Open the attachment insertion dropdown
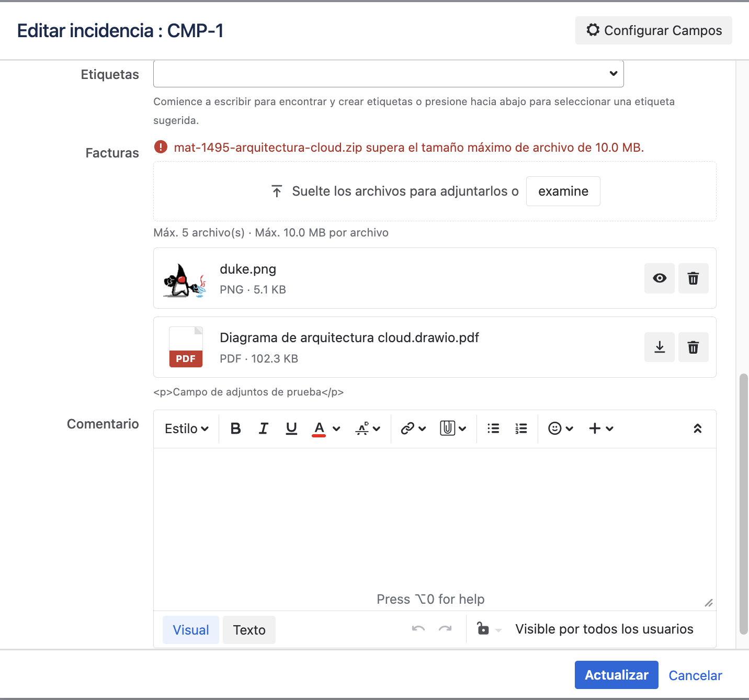The height and width of the screenshot is (700, 749). 453,428
